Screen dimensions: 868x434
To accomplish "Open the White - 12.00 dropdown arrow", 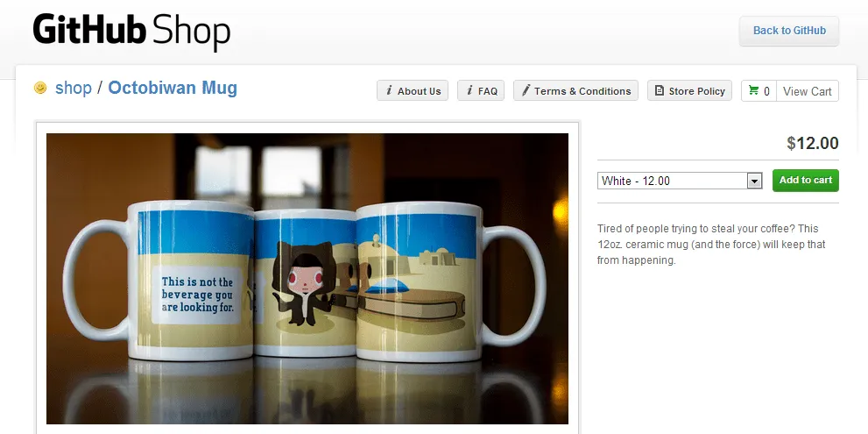I will [754, 181].
